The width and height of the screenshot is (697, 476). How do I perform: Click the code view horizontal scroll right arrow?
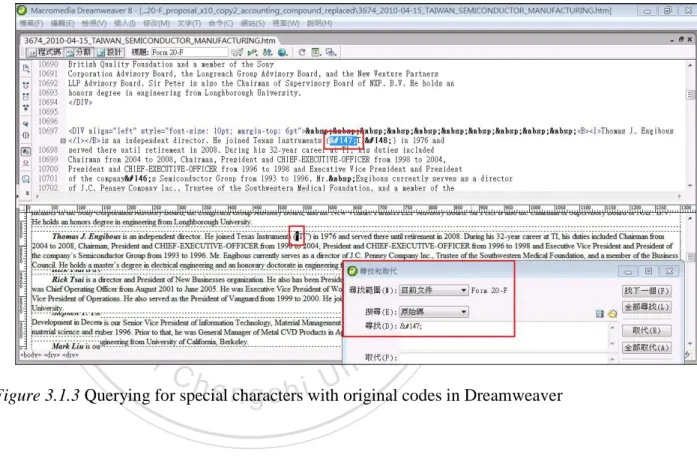pos(680,196)
